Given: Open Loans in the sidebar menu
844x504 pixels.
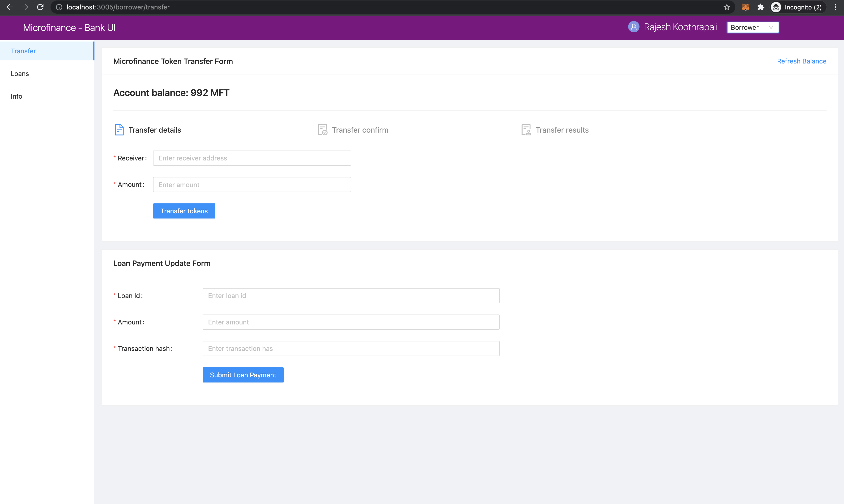Looking at the screenshot, I should coord(47,74).
